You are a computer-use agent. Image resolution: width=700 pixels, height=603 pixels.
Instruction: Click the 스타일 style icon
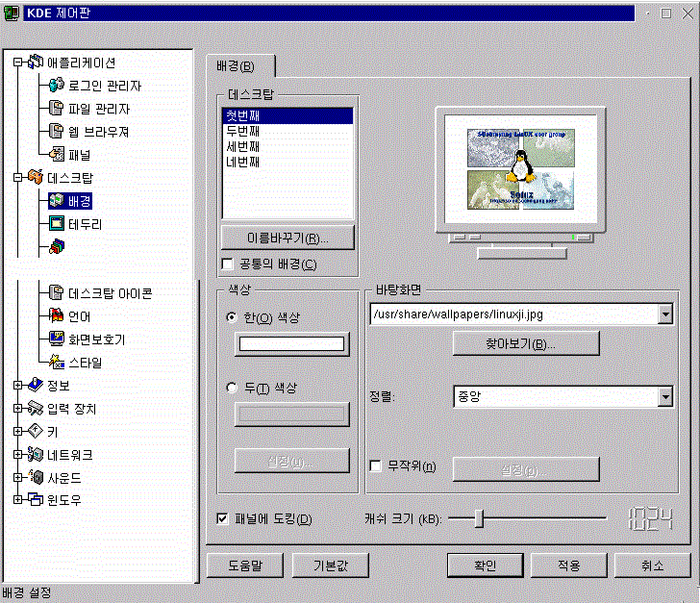point(56,362)
